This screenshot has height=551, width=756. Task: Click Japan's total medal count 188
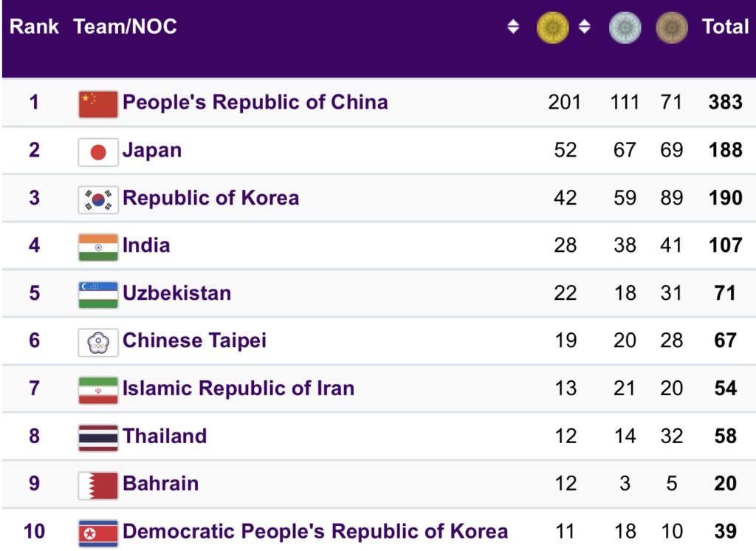click(x=725, y=150)
